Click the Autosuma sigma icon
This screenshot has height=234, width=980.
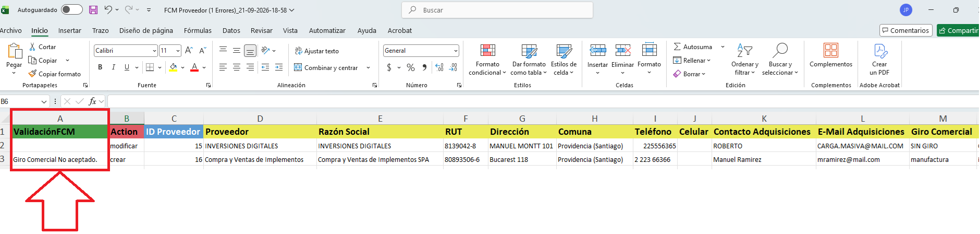tap(677, 47)
